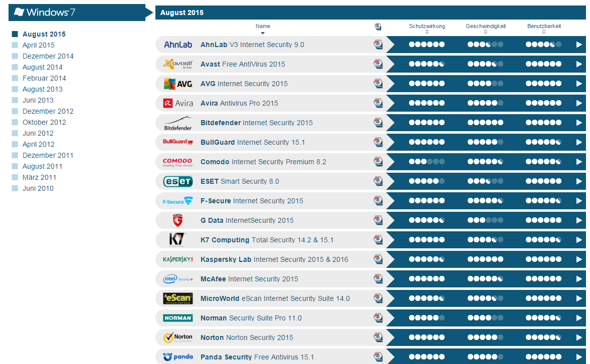This screenshot has height=364, width=590.
Task: Open Avast Free AntiVirus 2015
Action: (243, 64)
